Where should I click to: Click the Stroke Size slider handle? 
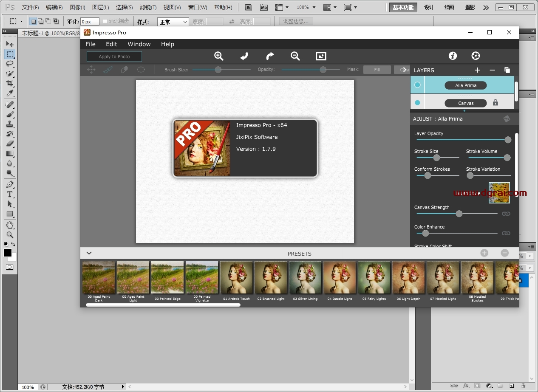click(436, 158)
